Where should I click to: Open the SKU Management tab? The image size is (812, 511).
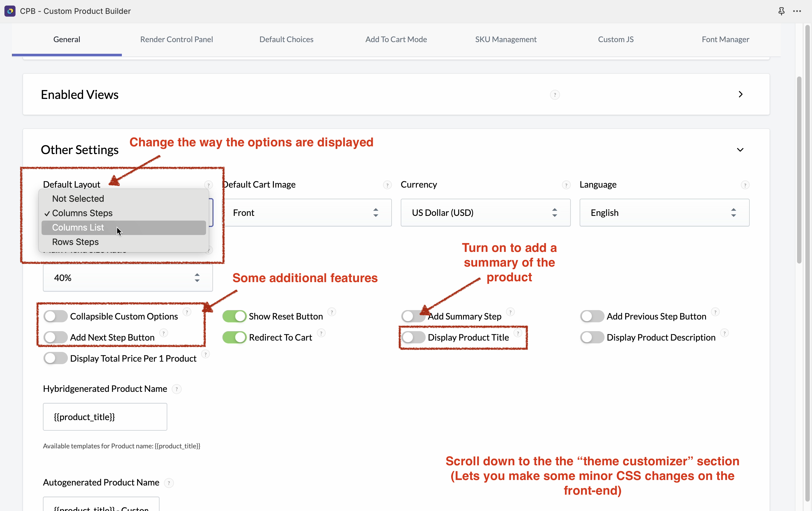505,40
